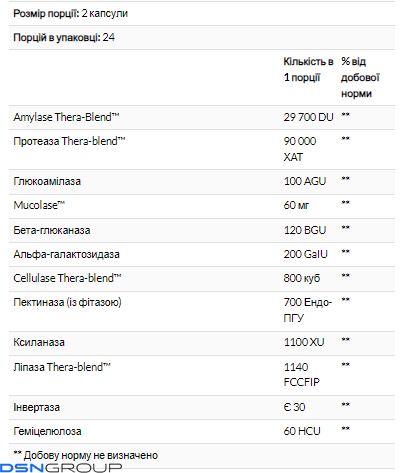407x473 pixels.
Task: Select the Глюкоамілаза row text
Action: pos(47,181)
